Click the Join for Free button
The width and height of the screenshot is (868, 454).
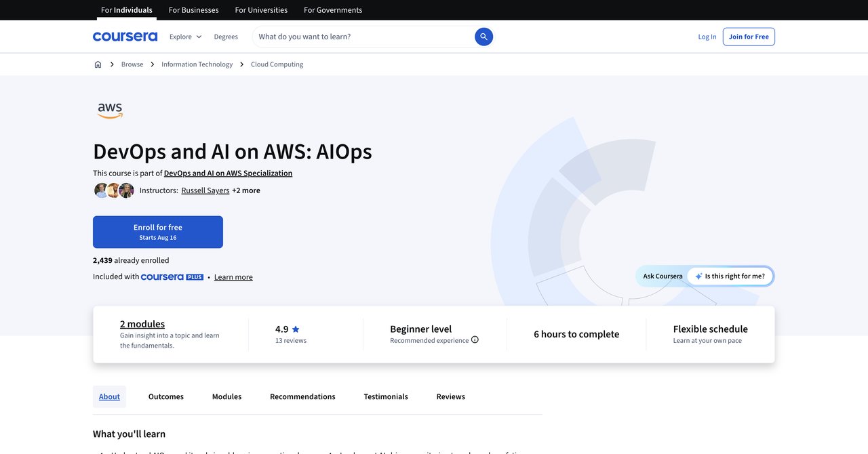pos(749,37)
